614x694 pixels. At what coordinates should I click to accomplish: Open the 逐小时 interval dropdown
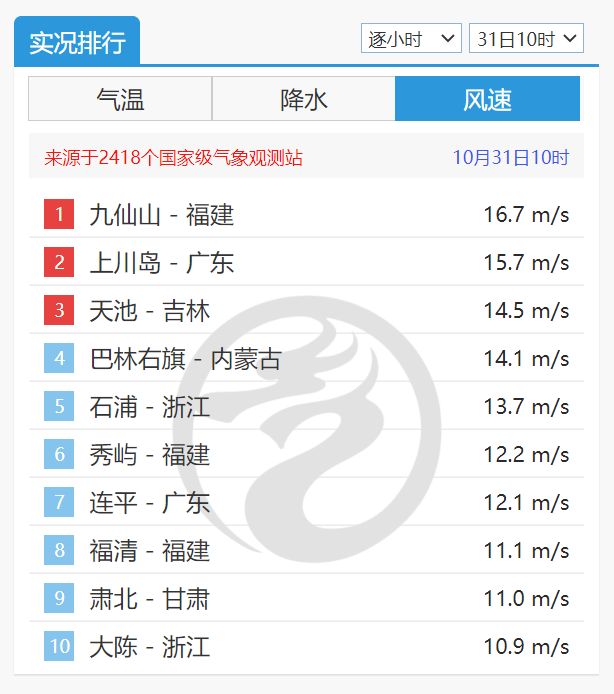pyautogui.click(x=411, y=39)
